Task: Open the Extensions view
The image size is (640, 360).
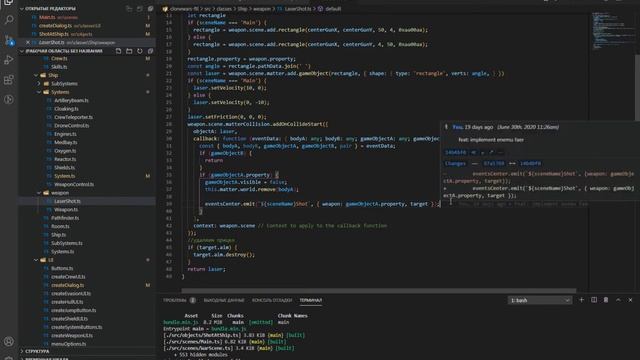Action: point(9,80)
